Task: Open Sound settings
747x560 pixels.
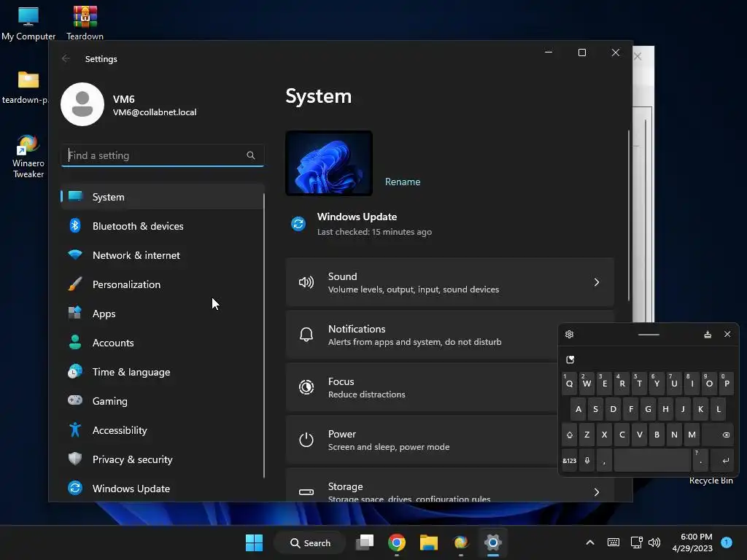Action: coord(449,282)
